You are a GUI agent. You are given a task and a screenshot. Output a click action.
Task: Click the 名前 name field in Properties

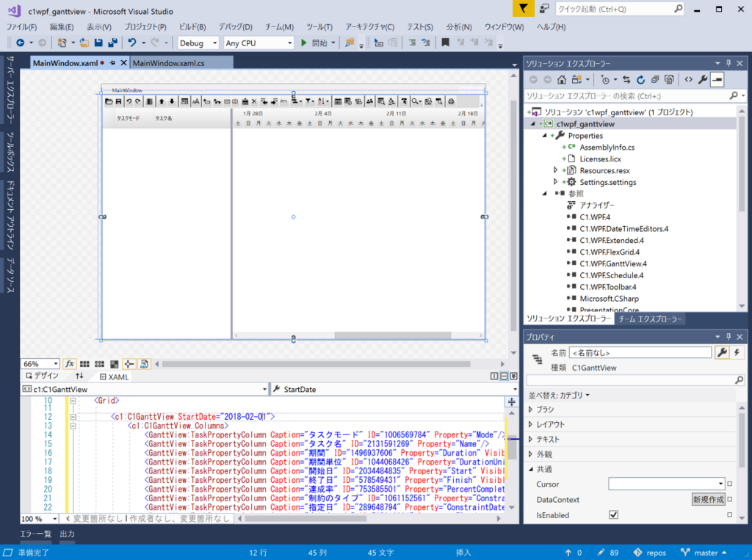coord(640,352)
